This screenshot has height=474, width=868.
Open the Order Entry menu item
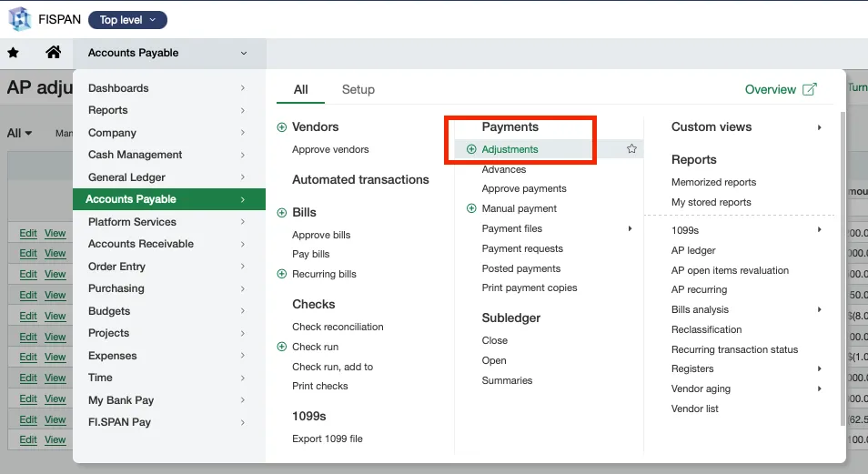pyautogui.click(x=169, y=267)
